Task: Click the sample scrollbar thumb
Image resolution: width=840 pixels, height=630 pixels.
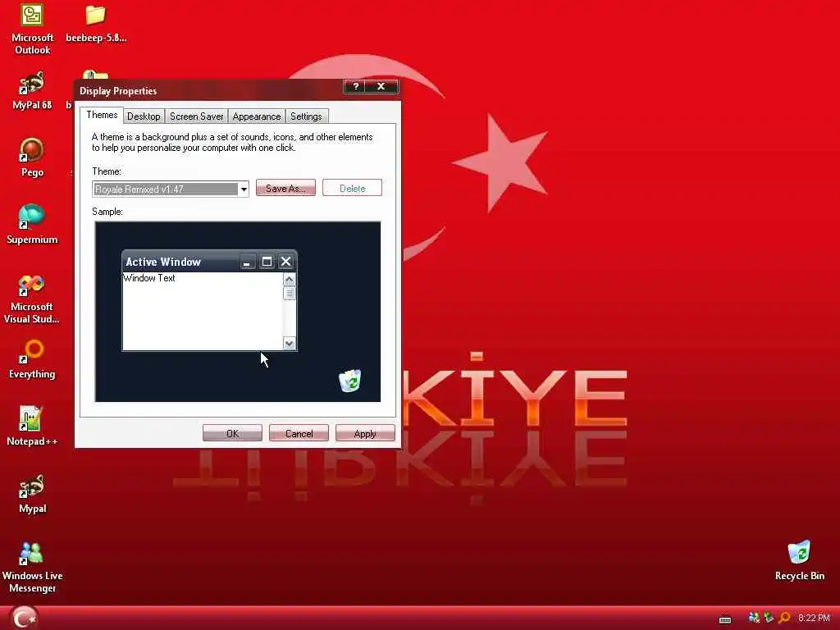Action: click(x=290, y=293)
